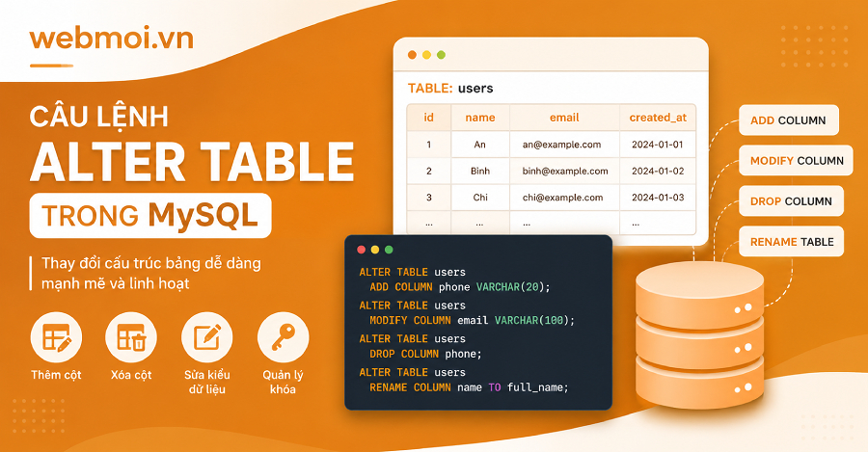The width and height of the screenshot is (868, 452).
Task: Click the Thêm cột table-edit icon
Action: point(56,337)
